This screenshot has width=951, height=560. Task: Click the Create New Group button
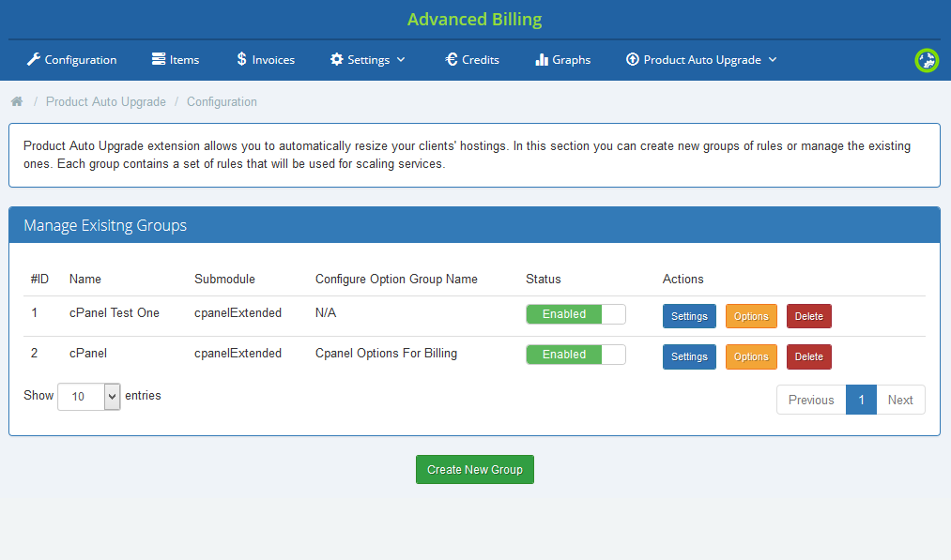pos(475,470)
